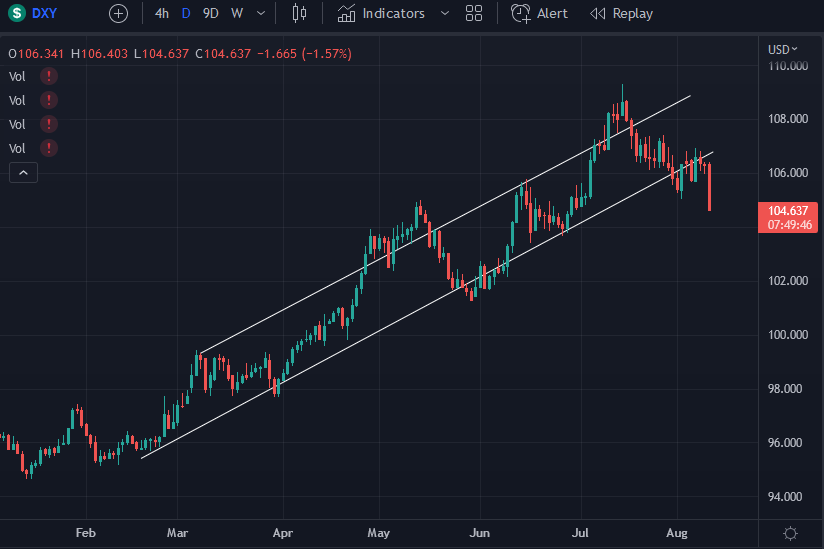Click the Aug label on time axis
This screenshot has width=824, height=549.
(x=677, y=533)
